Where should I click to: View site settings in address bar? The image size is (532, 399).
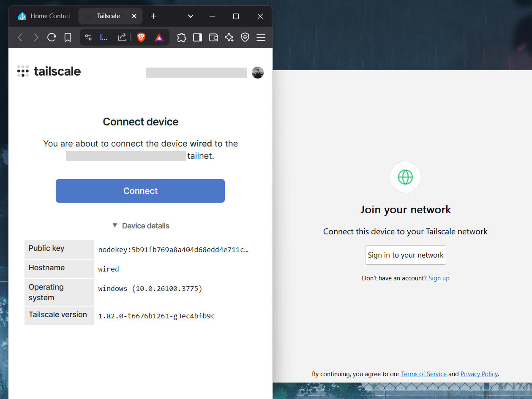(88, 38)
